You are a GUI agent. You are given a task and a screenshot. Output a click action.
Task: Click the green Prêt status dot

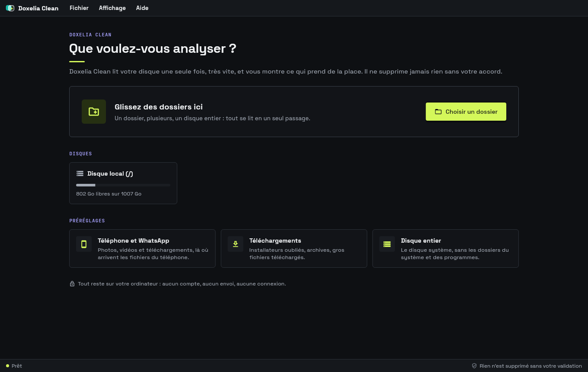[7, 366]
